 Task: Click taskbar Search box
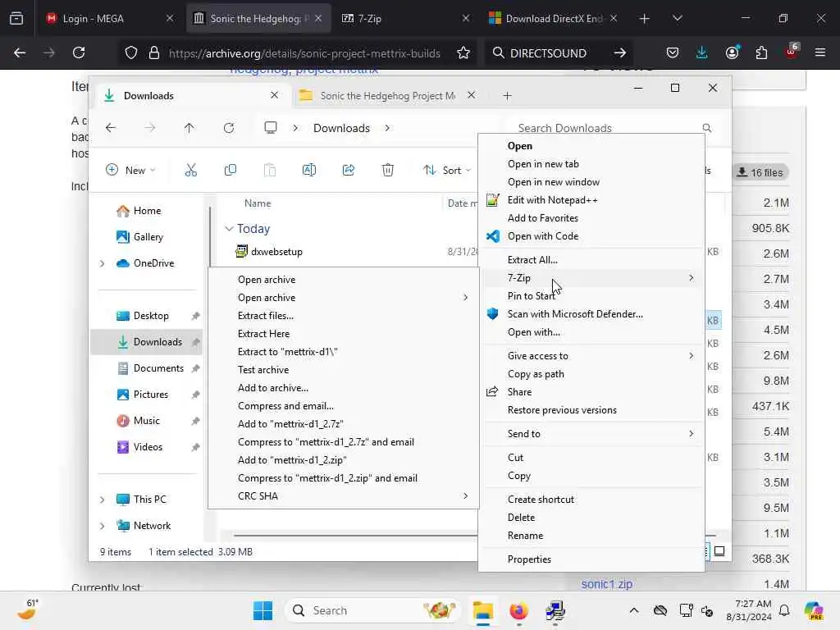click(x=373, y=610)
